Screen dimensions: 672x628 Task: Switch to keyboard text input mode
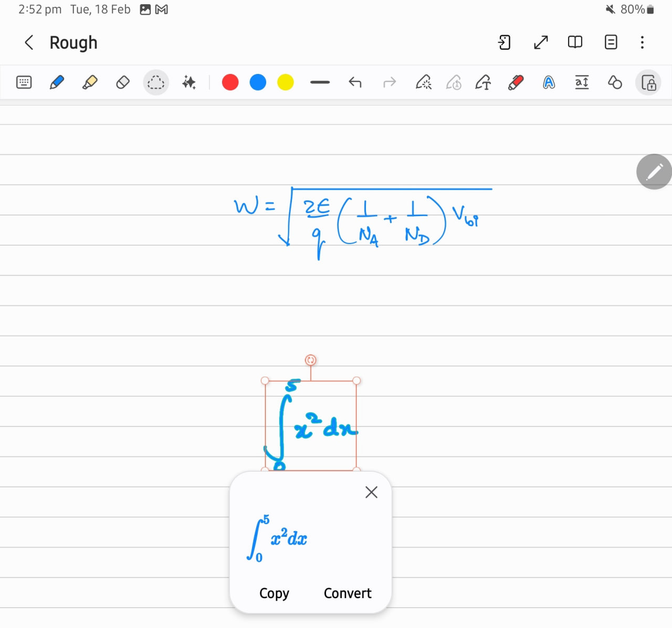[x=24, y=82]
